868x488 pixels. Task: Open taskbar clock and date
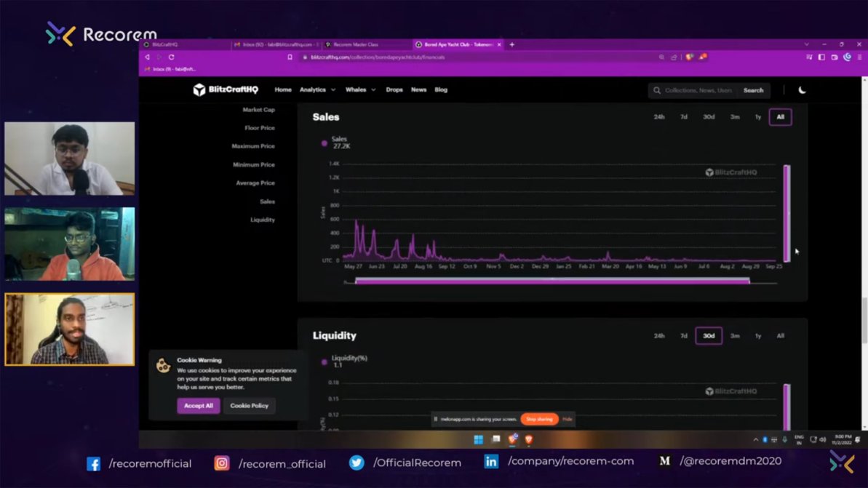[x=842, y=440]
